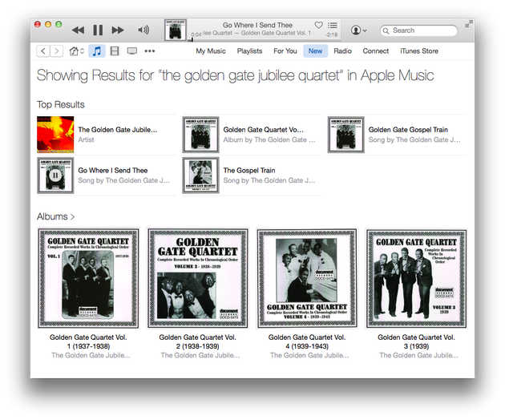505x420 pixels.
Task: Open the iTunes Store tab
Action: click(x=419, y=50)
